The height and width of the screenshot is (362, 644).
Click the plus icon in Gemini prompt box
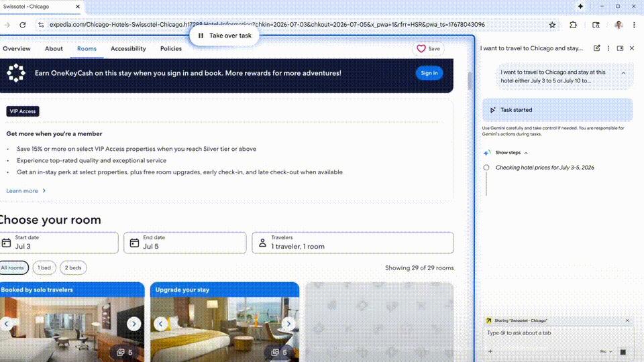pyautogui.click(x=490, y=351)
